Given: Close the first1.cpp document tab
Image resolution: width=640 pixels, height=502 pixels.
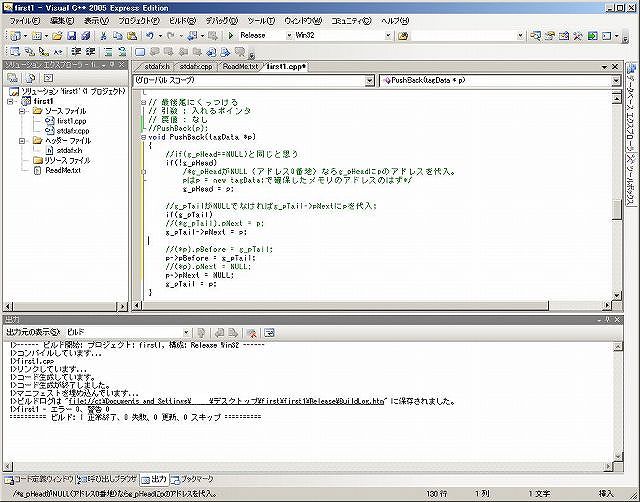Looking at the screenshot, I should point(616,67).
